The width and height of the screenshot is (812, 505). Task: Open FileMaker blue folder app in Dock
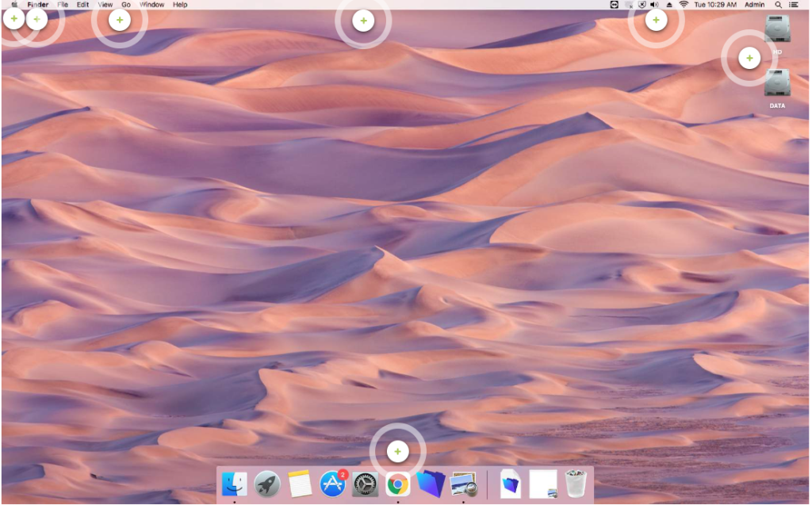430,483
